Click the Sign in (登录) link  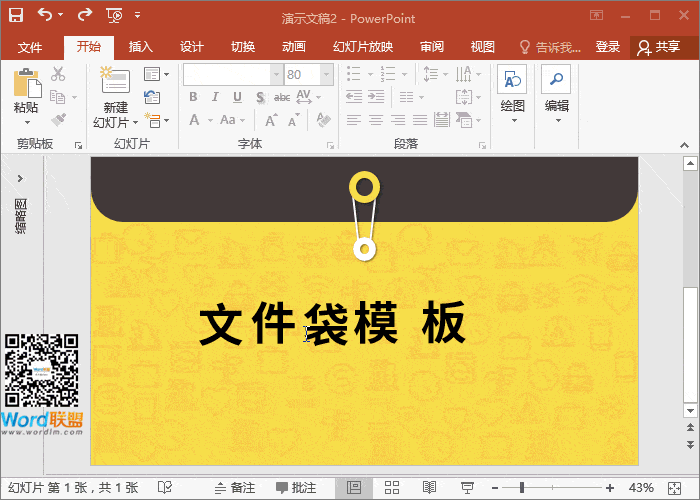607,47
